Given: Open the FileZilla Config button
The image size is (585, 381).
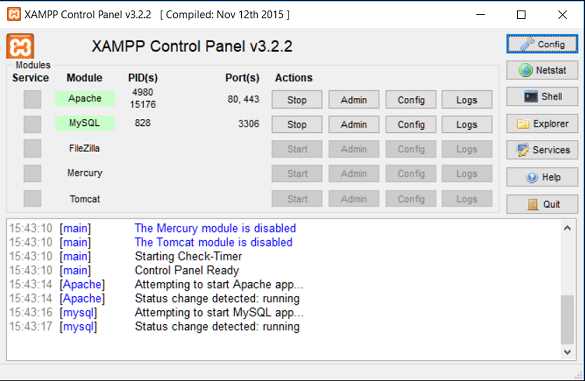Looking at the screenshot, I should click(x=411, y=149).
